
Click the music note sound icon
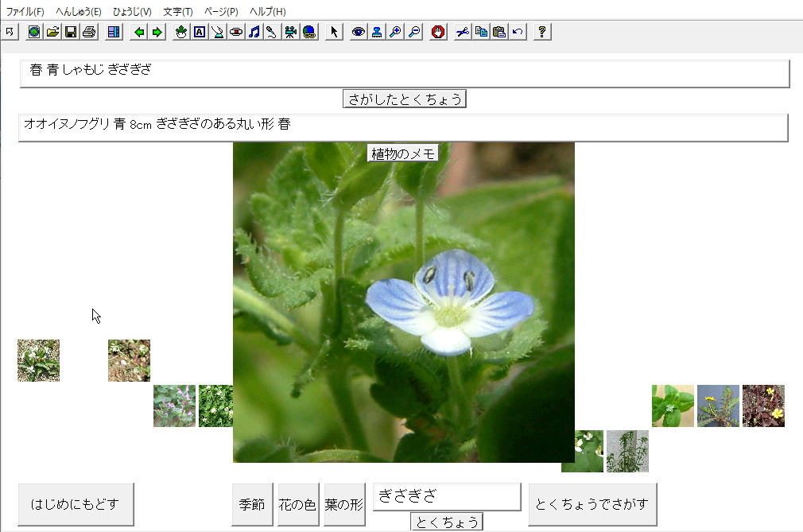(x=254, y=33)
